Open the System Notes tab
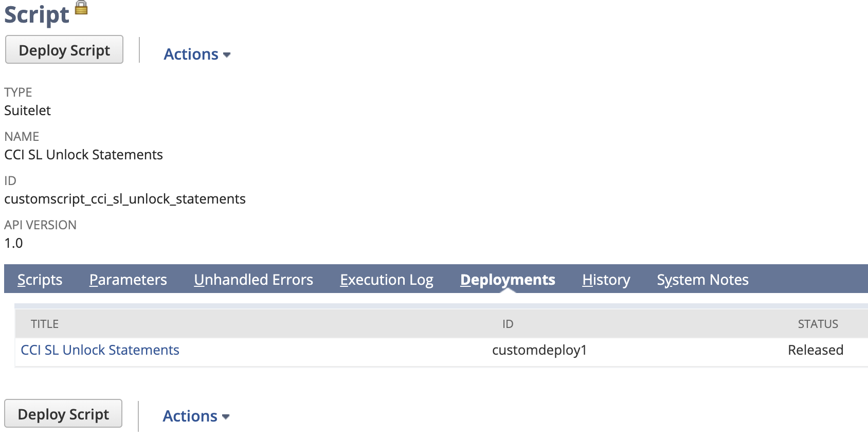Viewport: 868px width, 439px height. 702,280
